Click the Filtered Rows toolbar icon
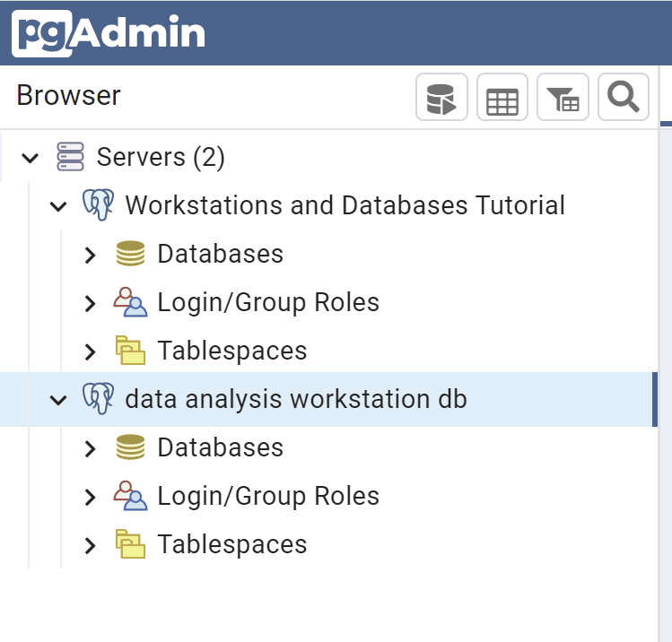The image size is (672, 642). click(563, 98)
